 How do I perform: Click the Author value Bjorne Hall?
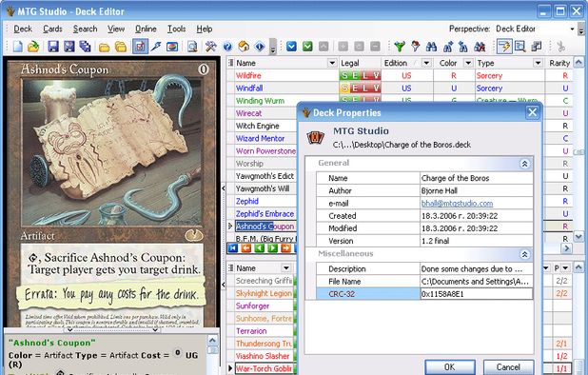click(x=477, y=191)
